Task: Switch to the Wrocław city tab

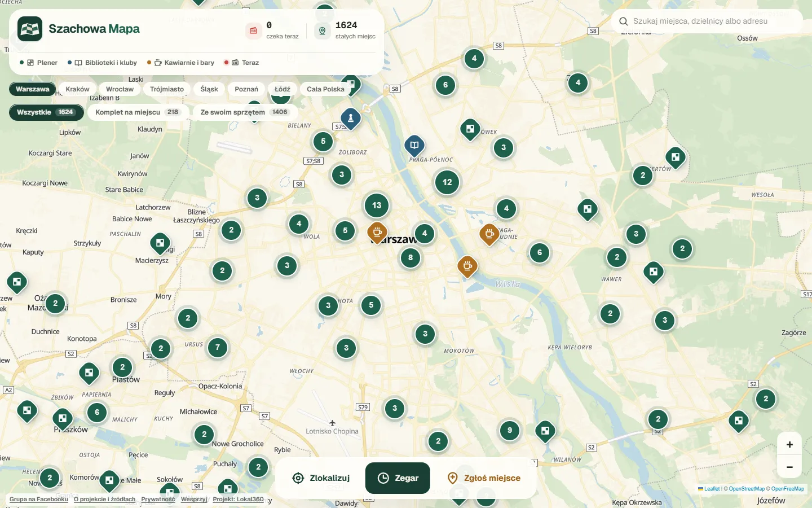Action: click(120, 89)
